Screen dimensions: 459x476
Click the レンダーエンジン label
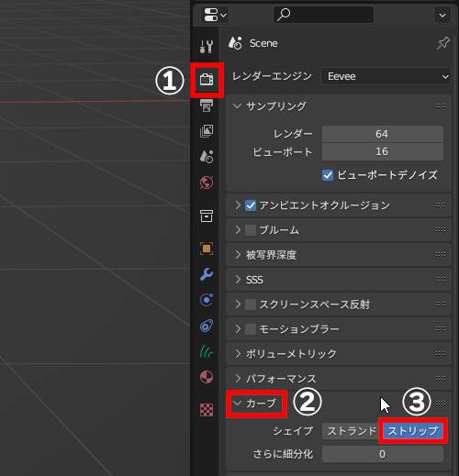pyautogui.click(x=272, y=76)
